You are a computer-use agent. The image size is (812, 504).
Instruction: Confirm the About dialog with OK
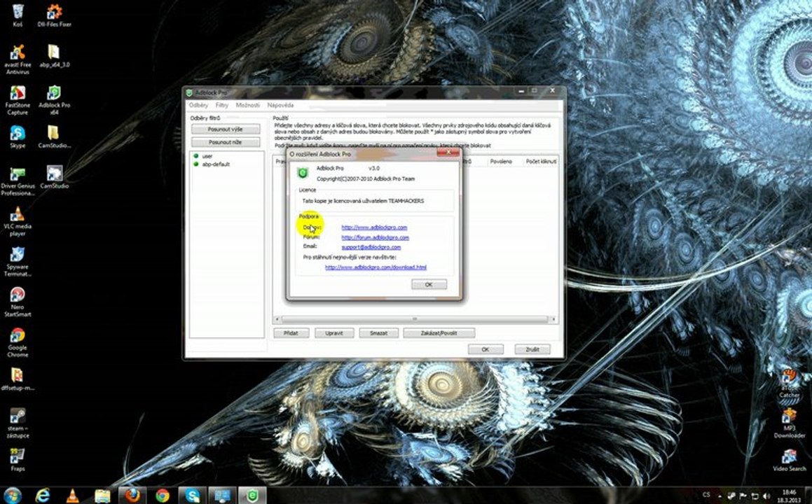pos(429,285)
